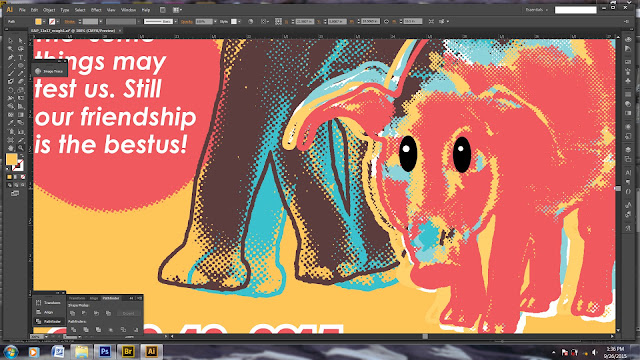The image size is (640, 360).
Task: Click the Shape Builder tool
Action: (11, 107)
